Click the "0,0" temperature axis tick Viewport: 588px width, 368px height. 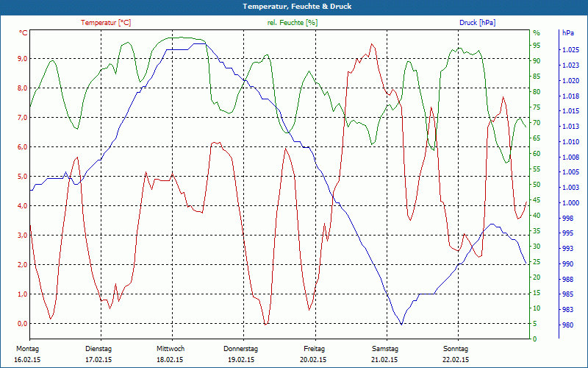[x=23, y=324]
